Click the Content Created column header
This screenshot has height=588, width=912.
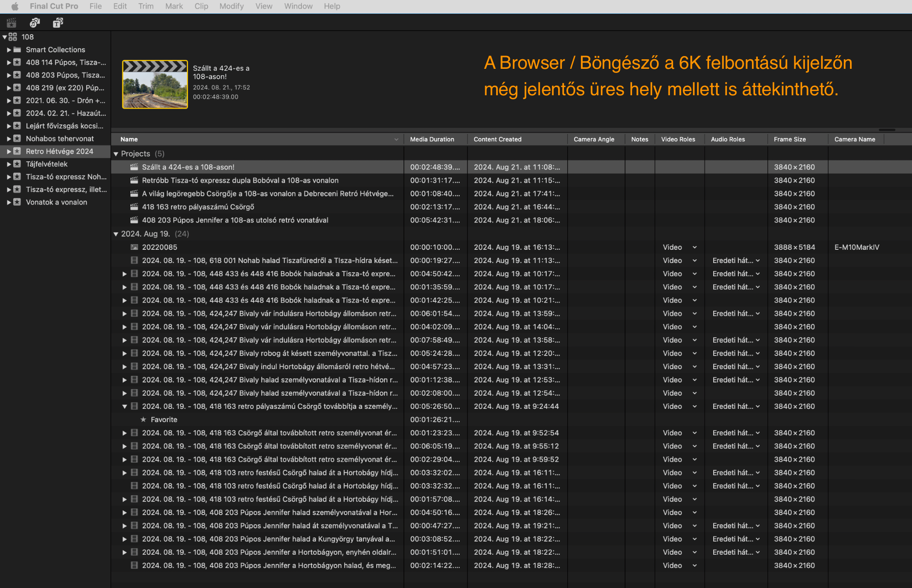pyautogui.click(x=497, y=139)
